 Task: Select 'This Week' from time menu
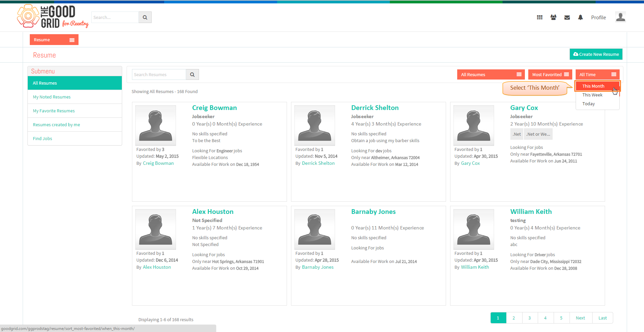598,95
